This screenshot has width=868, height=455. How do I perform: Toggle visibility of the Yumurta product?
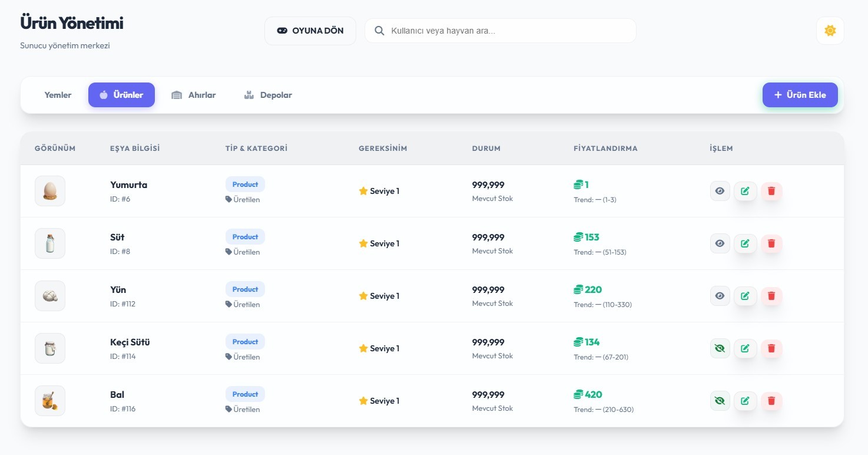(720, 191)
